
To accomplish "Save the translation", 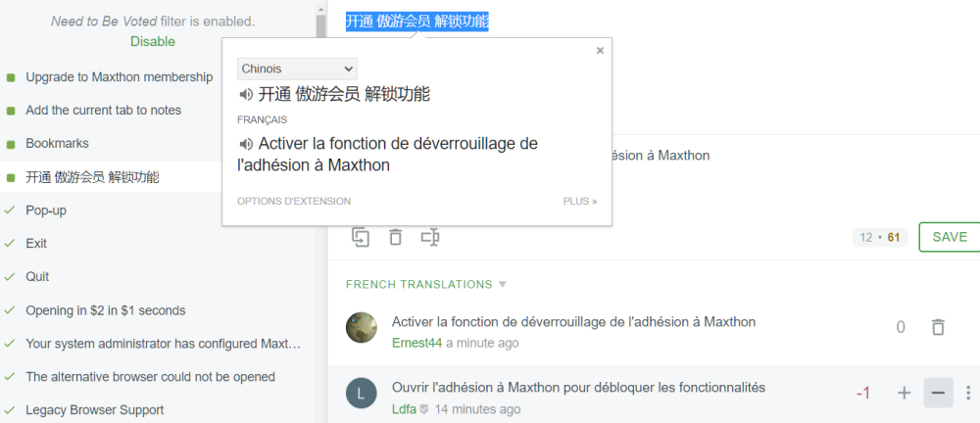I will pos(949,237).
